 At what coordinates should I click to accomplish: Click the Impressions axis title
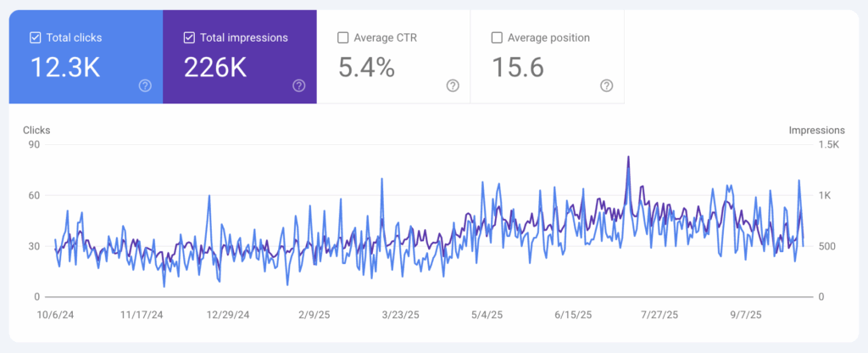pyautogui.click(x=816, y=130)
